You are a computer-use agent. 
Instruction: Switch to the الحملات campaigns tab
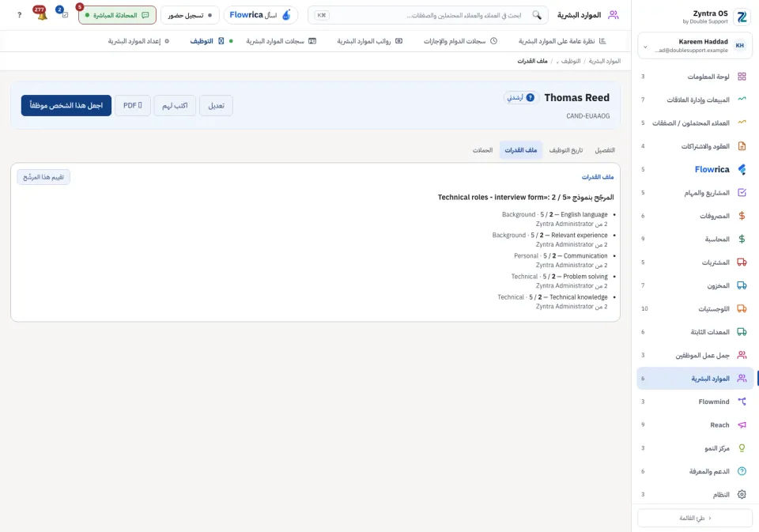(x=482, y=150)
